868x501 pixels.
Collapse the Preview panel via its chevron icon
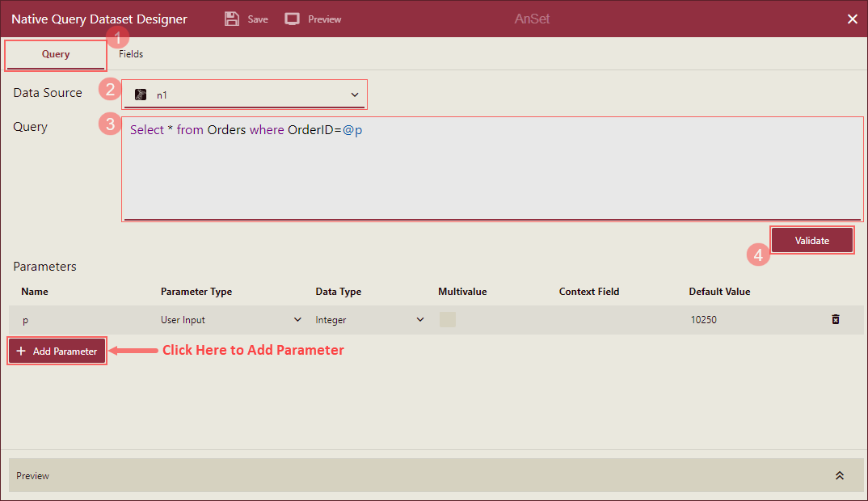pos(840,475)
